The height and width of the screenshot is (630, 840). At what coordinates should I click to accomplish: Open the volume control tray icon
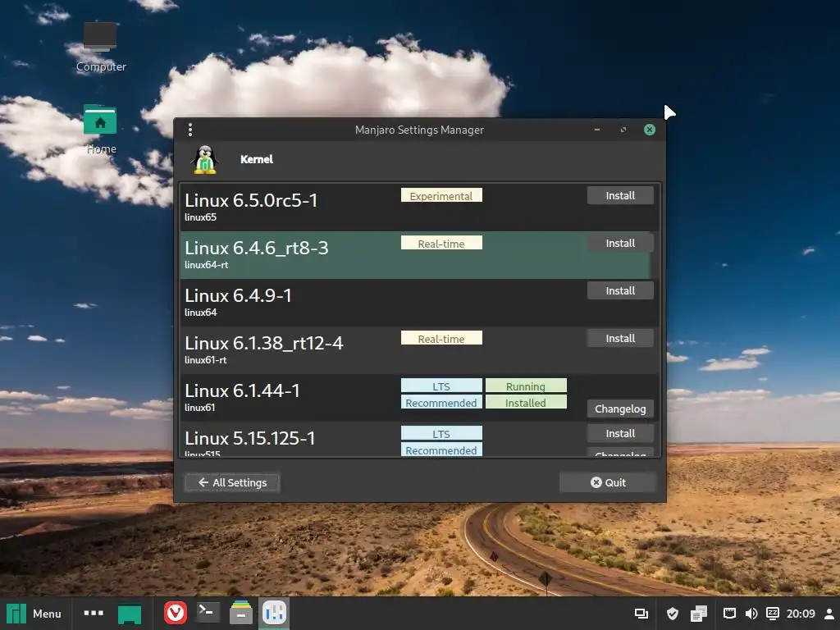click(751, 614)
